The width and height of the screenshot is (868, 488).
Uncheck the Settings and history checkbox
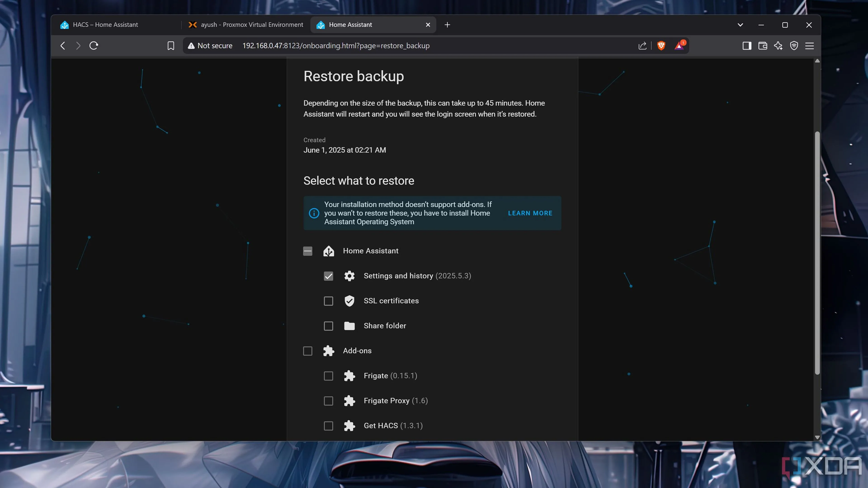[328, 276]
